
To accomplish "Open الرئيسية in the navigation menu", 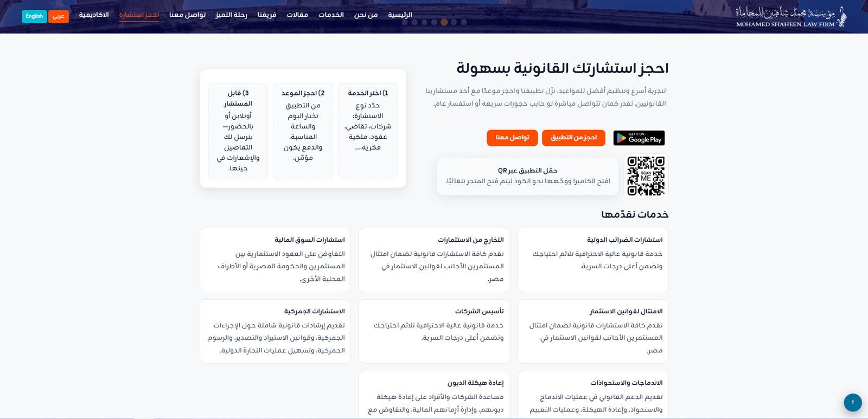I will (x=400, y=15).
